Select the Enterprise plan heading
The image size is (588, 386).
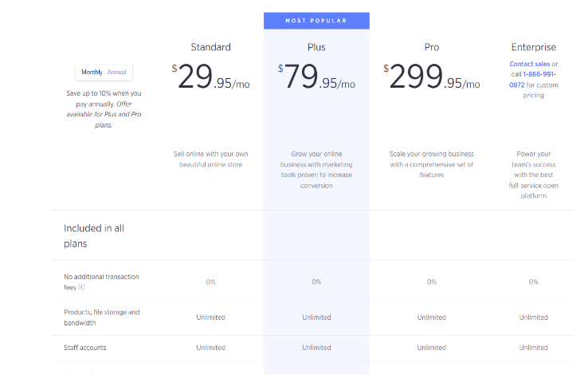click(x=534, y=47)
